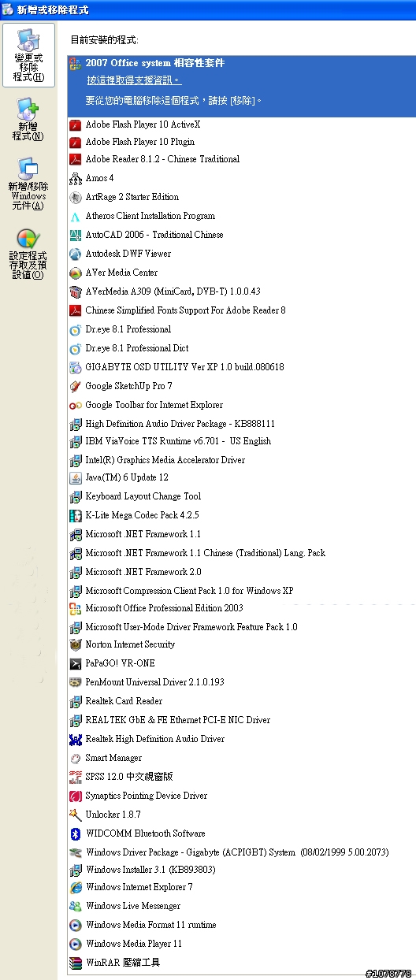Click the Smart Manager icon

pos(76,758)
